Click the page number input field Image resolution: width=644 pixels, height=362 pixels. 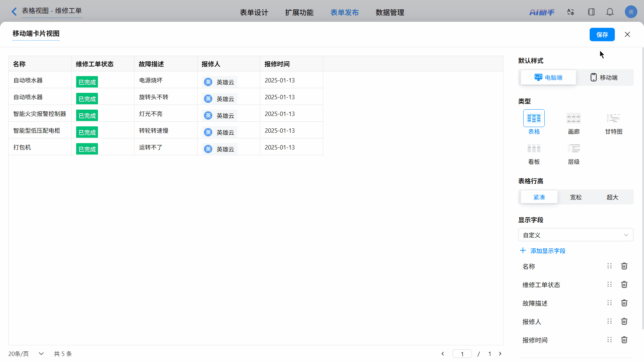462,354
